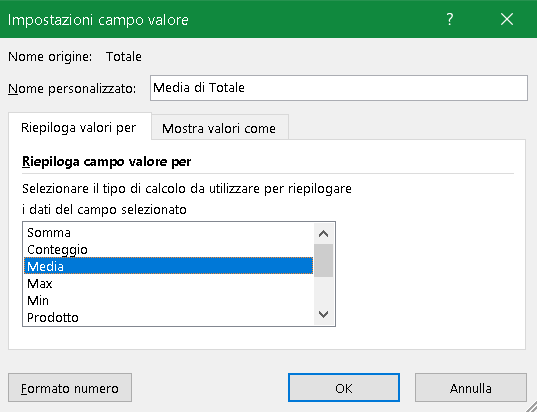This screenshot has height=412, width=537.
Task: Confirm the dialog with OK
Action: (x=344, y=388)
